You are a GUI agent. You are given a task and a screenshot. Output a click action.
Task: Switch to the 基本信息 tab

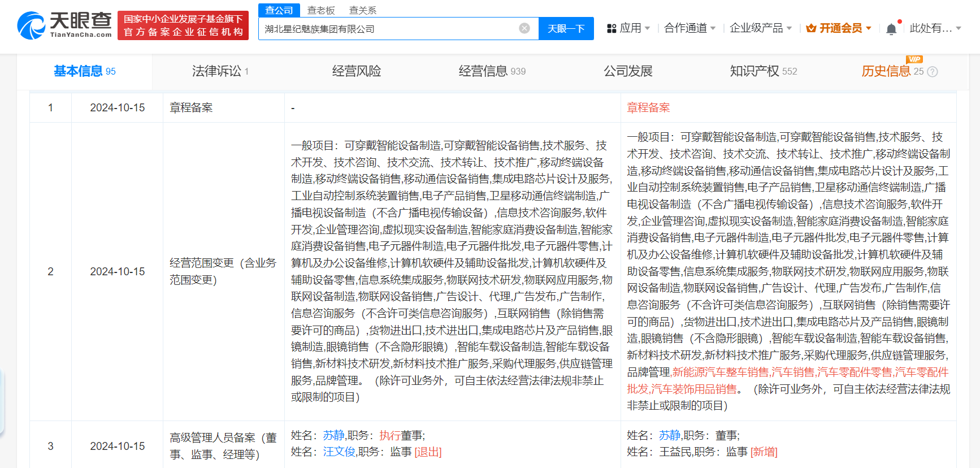pyautogui.click(x=84, y=71)
